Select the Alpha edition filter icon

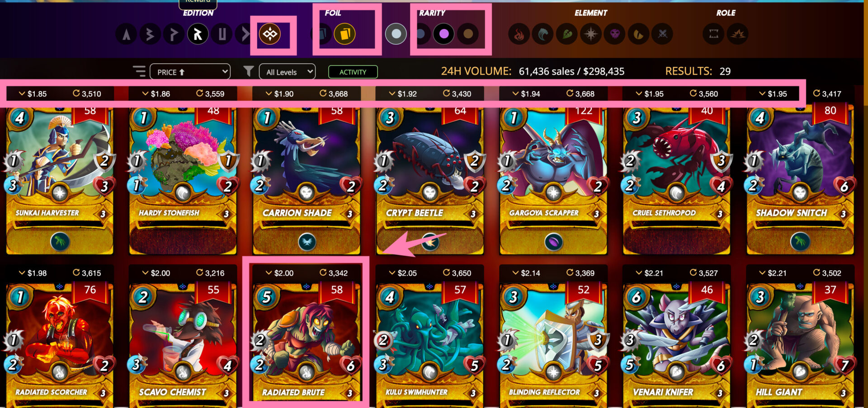click(x=127, y=34)
